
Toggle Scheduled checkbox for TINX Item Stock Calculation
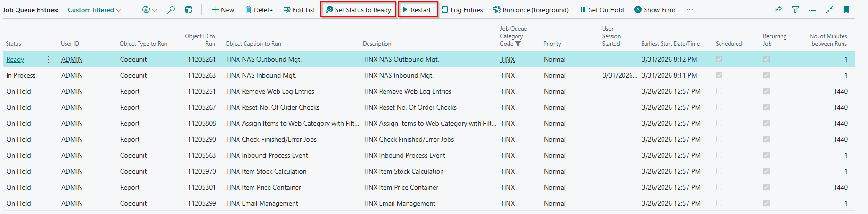(719, 171)
